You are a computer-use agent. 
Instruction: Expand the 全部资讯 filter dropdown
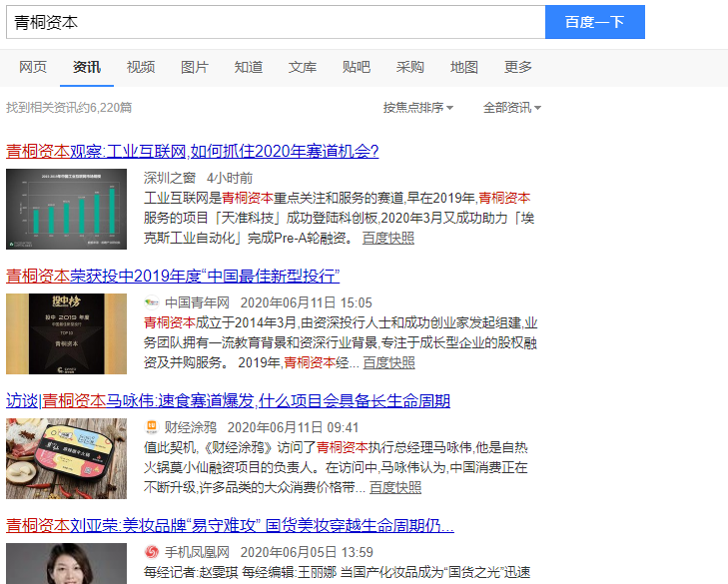[x=512, y=108]
